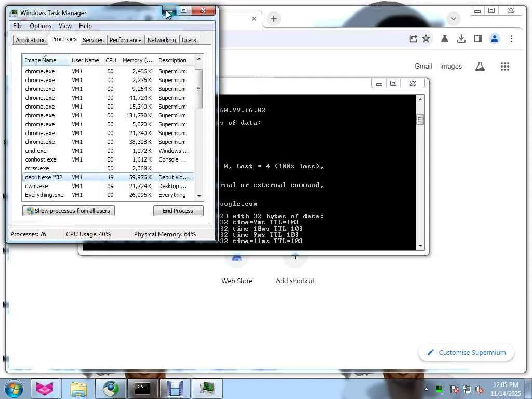532x399 pixels.
Task: Click process list scrollbar up arrow
Action: coord(199,59)
